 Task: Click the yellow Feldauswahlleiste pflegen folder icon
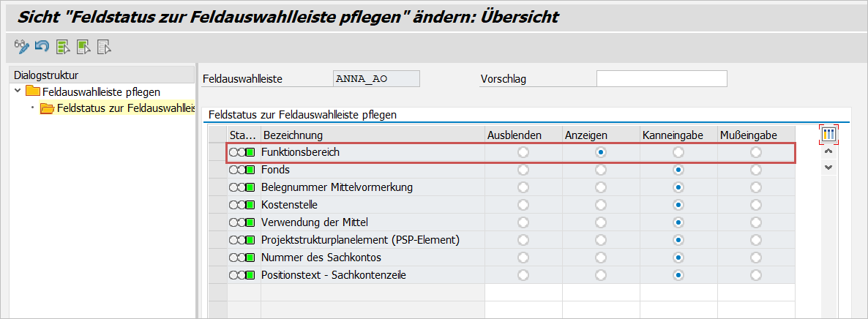pos(32,91)
